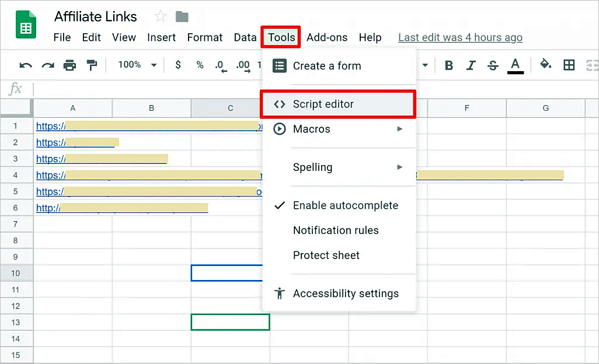Click the undo arrow icon

click(26, 65)
